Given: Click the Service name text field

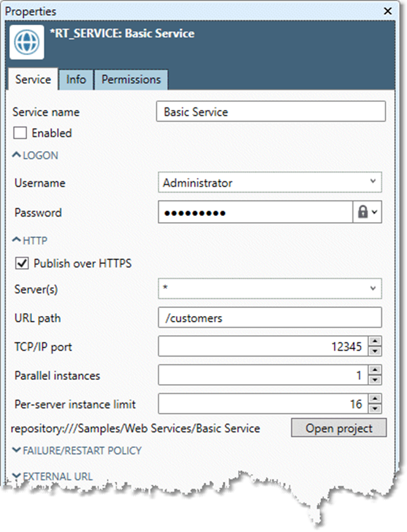Looking at the screenshot, I should point(271,112).
